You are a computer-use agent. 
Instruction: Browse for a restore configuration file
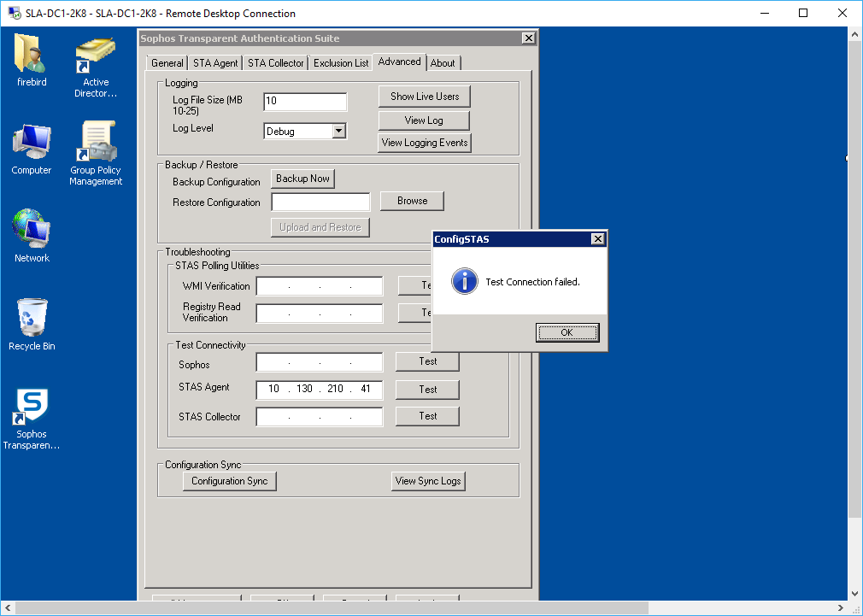pos(412,201)
